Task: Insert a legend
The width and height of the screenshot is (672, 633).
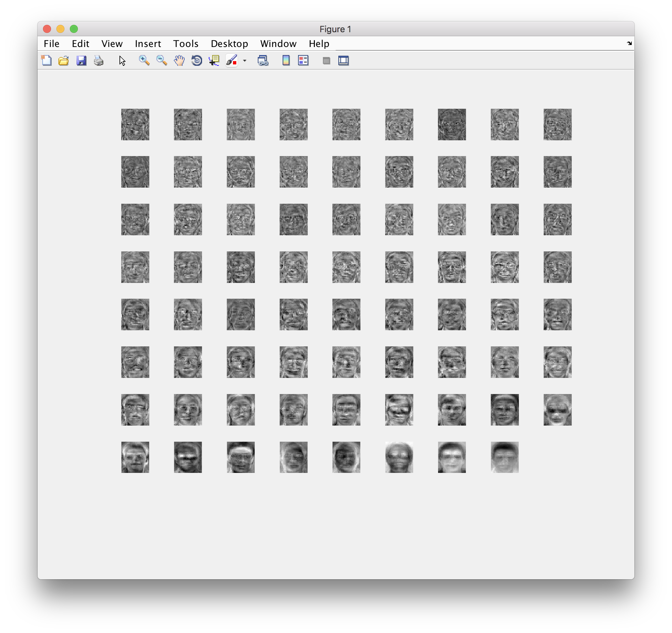Action: [303, 60]
